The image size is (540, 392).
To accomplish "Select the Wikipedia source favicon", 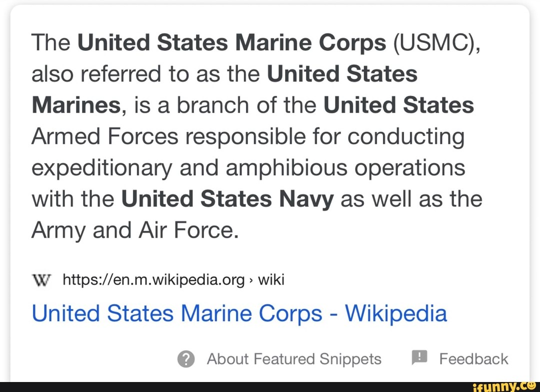I will click(42, 280).
